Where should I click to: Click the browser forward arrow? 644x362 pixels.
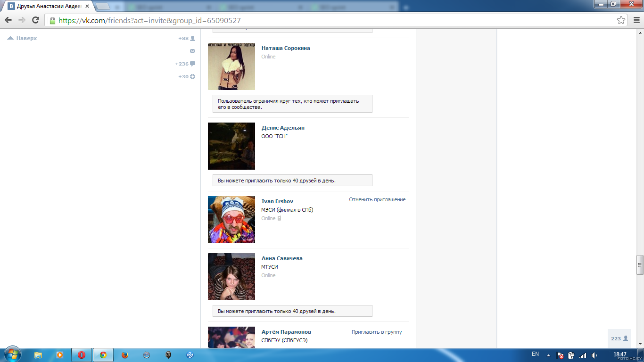[22, 20]
